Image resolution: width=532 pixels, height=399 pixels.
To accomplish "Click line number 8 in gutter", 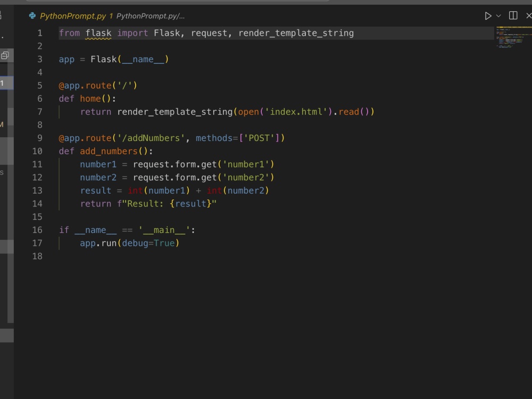I will 40,125.
